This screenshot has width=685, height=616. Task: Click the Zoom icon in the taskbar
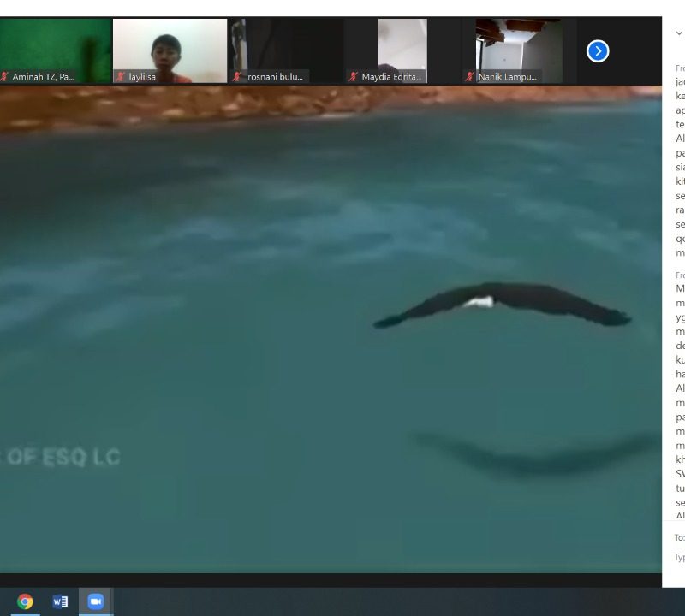tap(95, 601)
